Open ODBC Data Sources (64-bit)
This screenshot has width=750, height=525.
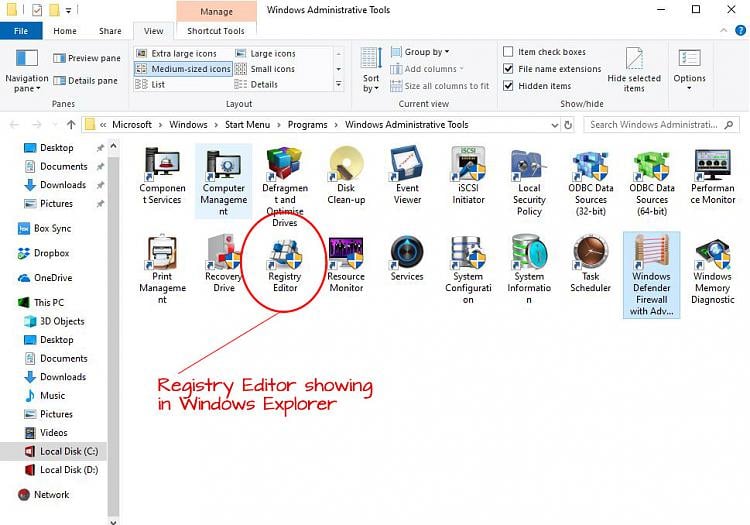pos(652,182)
